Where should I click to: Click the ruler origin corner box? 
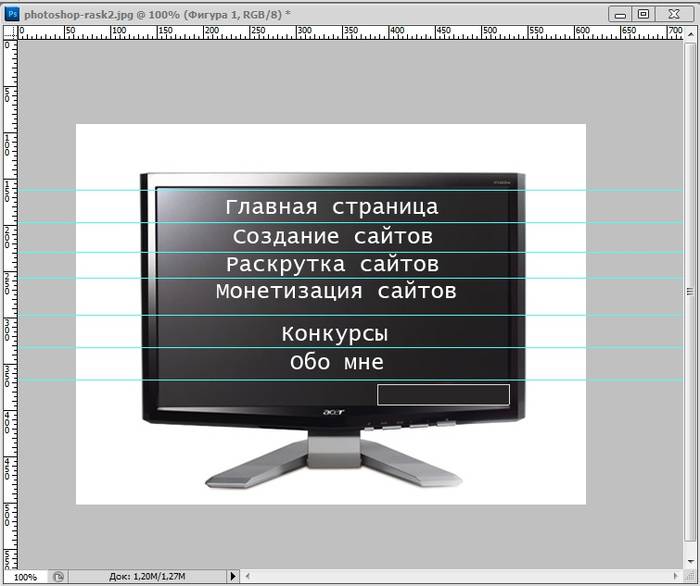point(8,32)
